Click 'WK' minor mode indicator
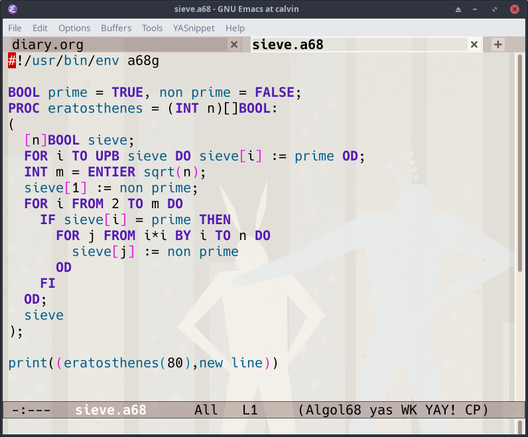The image size is (528, 437). point(409,410)
